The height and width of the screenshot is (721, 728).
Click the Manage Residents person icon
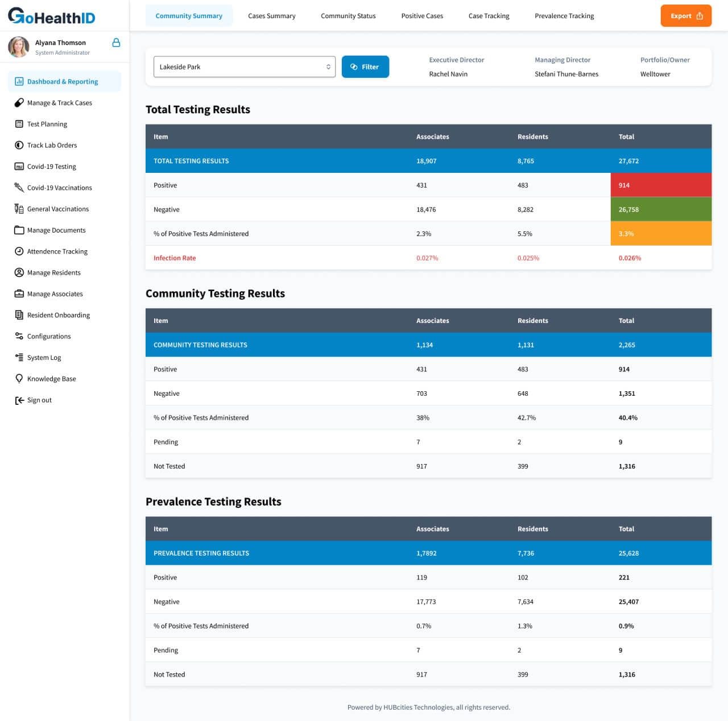point(19,272)
